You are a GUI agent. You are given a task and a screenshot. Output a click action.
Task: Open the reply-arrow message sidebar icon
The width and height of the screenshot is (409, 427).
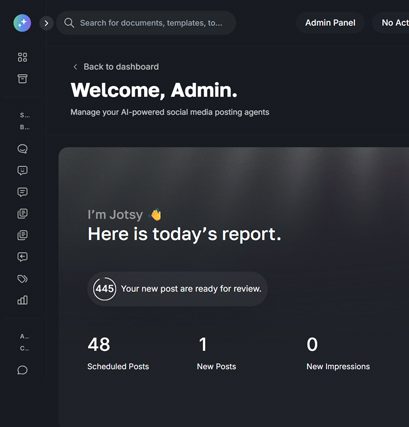tap(22, 257)
